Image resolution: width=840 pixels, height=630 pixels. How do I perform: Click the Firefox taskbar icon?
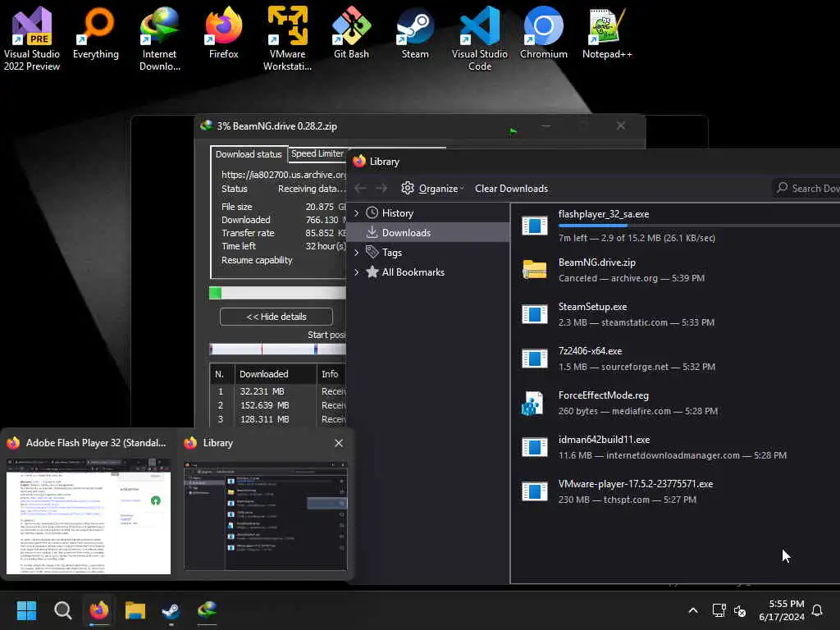pos(99,610)
